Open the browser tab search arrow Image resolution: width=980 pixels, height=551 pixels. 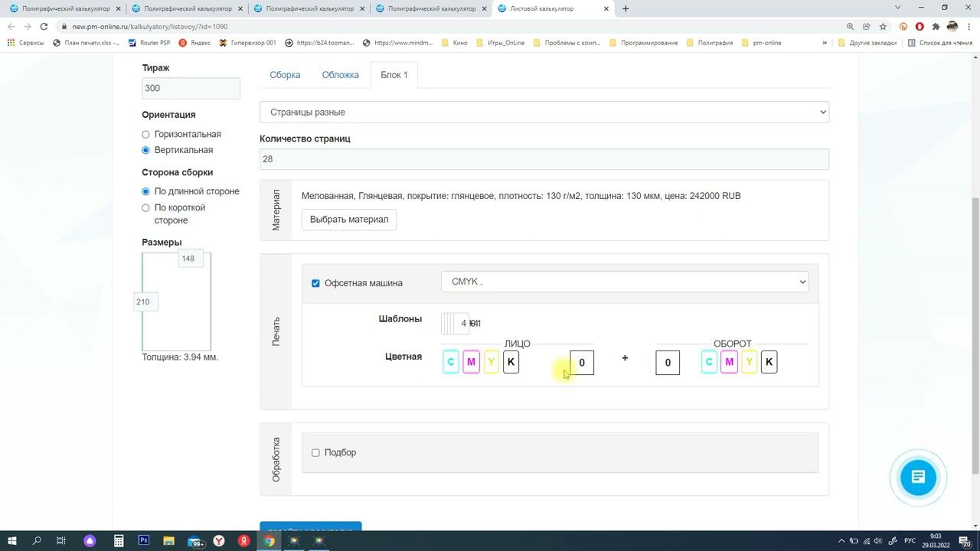click(x=898, y=8)
